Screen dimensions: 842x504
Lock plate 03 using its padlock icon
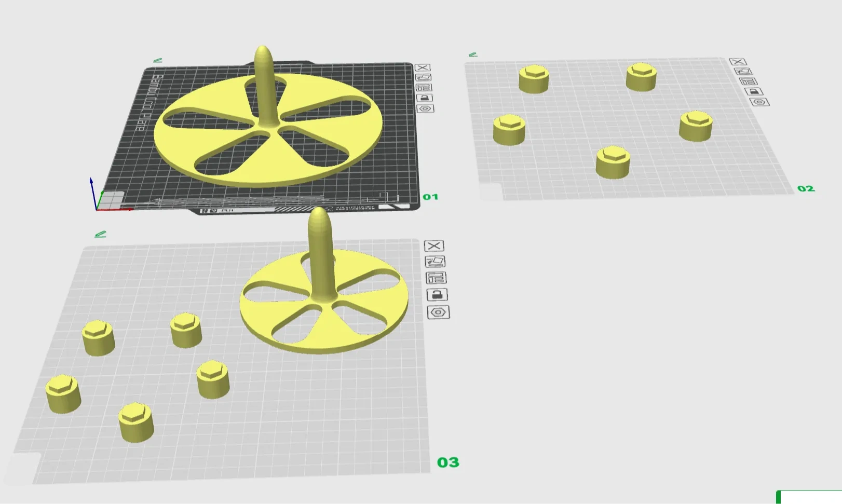pos(437,296)
